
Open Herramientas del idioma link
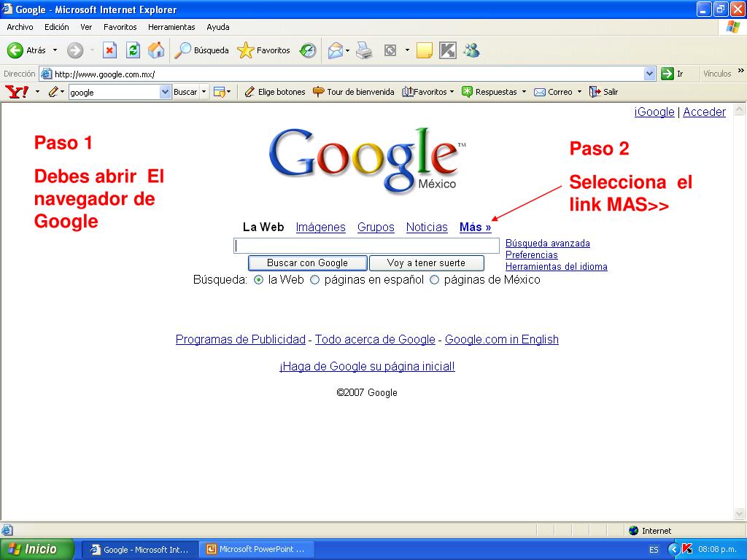(x=556, y=267)
